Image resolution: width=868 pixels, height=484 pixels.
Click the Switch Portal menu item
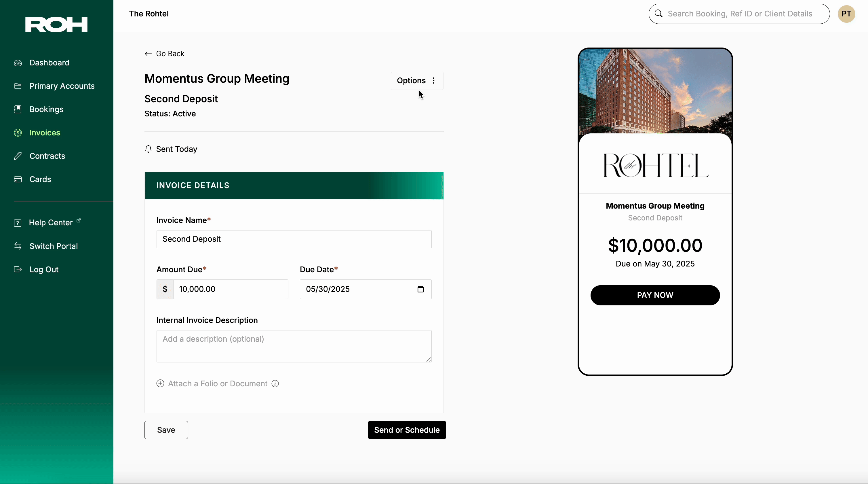coord(54,245)
